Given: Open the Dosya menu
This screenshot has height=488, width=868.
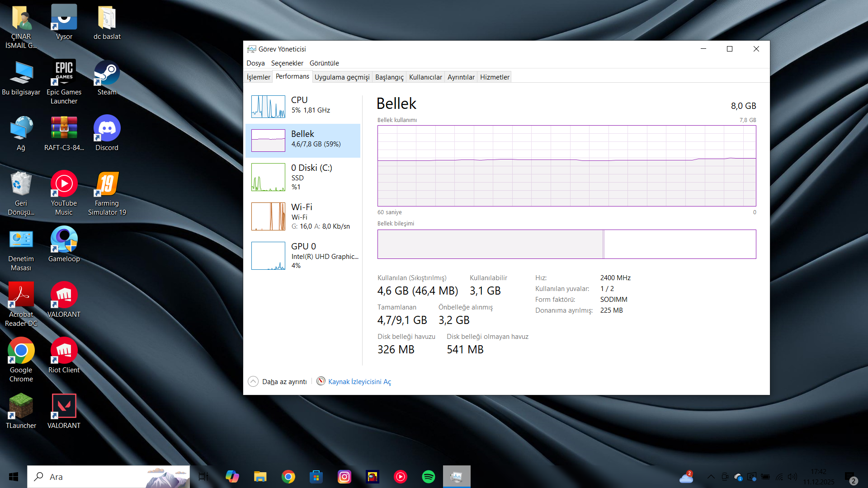Looking at the screenshot, I should point(255,63).
